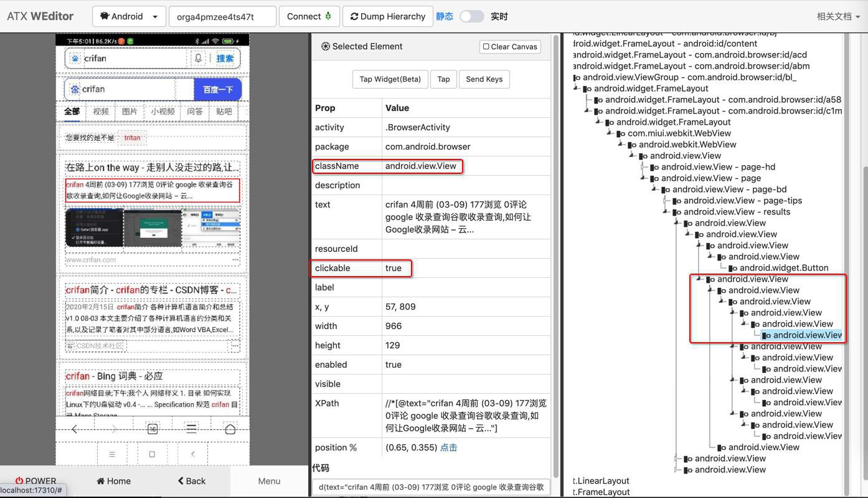
Task: Collapse the android.webkit.WebView tree node
Action: (621, 145)
